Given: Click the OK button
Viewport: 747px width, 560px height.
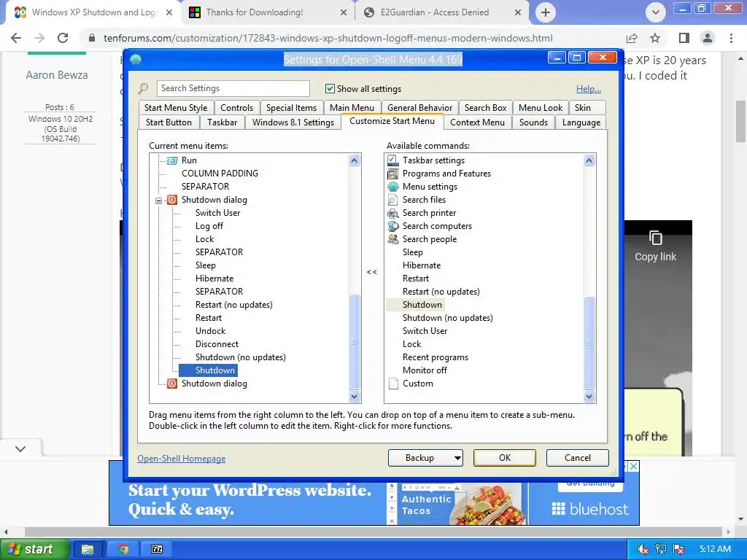Looking at the screenshot, I should (x=505, y=458).
